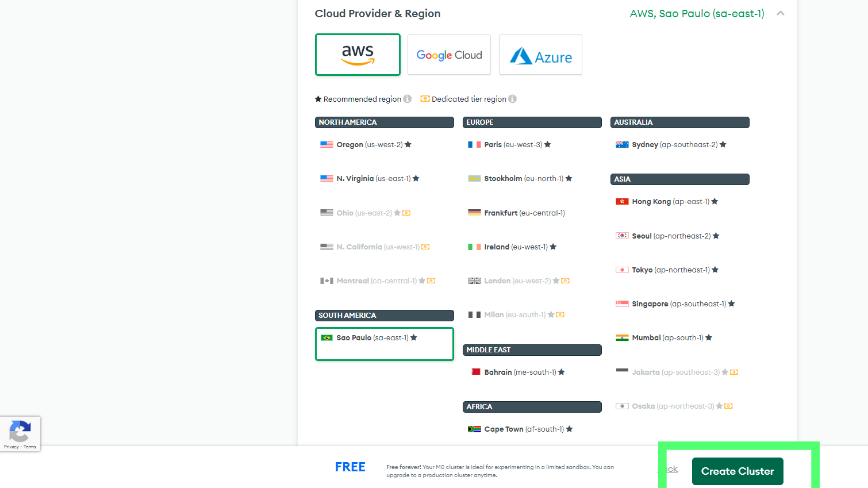Pick Mumbai (ap-south-1) region
This screenshot has width=868, height=488.
[680, 337]
